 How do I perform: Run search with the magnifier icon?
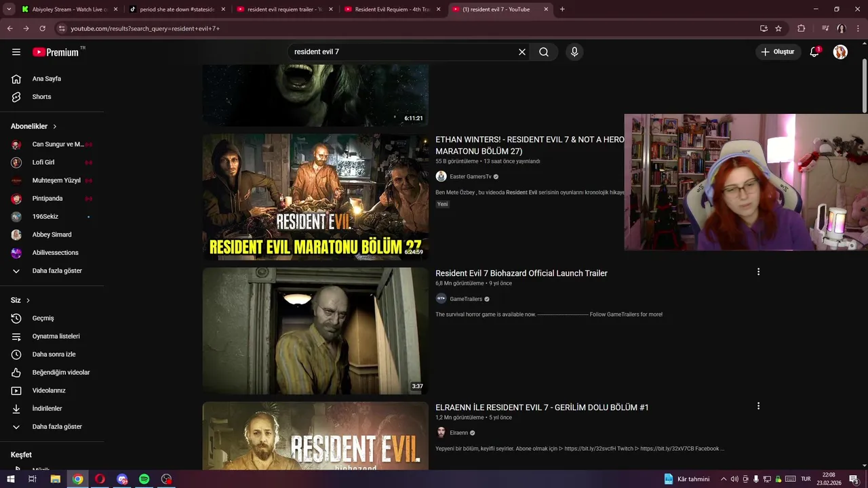click(544, 52)
